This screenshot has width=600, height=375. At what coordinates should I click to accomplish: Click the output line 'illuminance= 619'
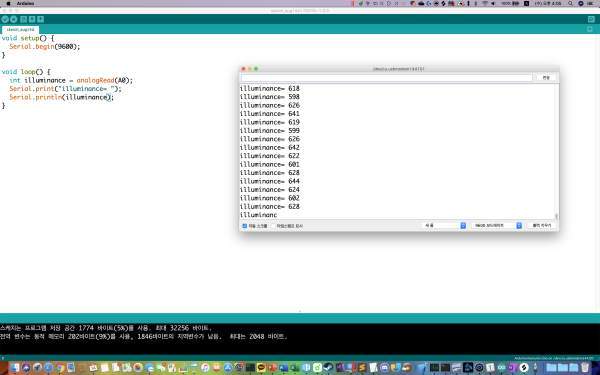tap(270, 122)
